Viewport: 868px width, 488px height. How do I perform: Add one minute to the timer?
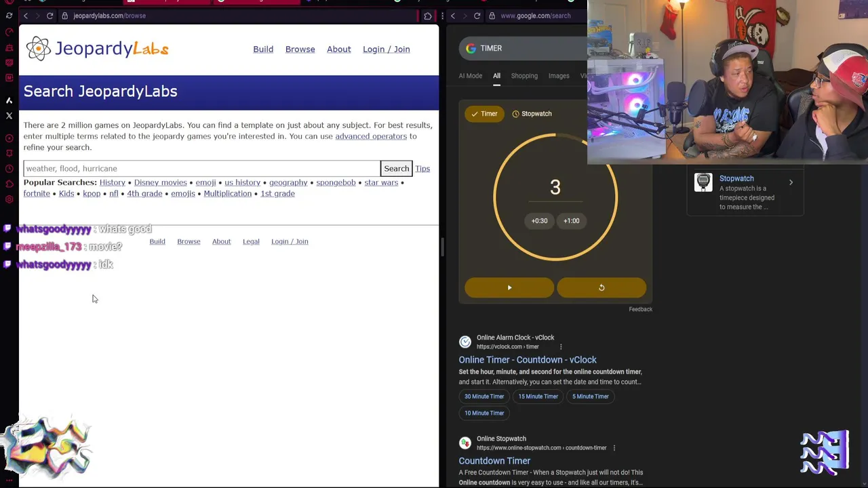pyautogui.click(x=572, y=220)
